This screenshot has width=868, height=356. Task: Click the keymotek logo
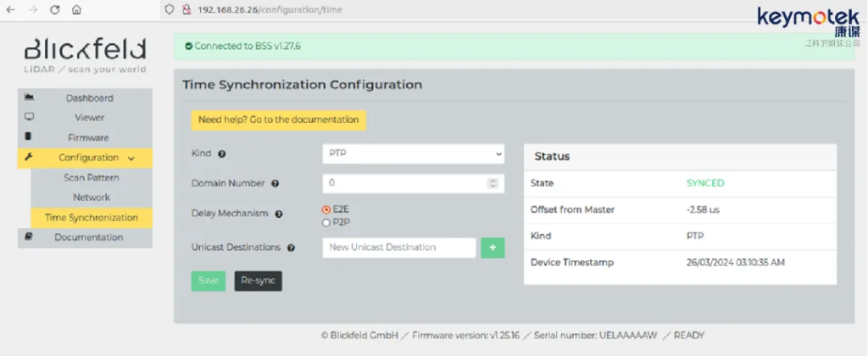809,23
